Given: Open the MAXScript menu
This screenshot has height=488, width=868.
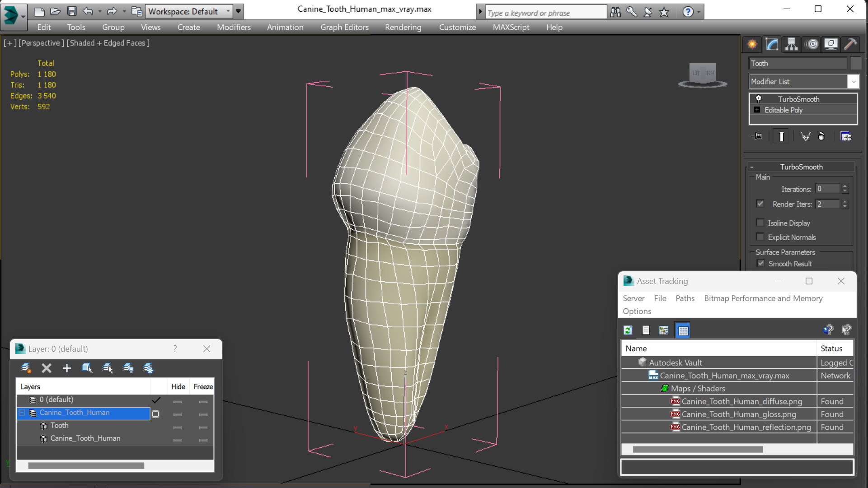Looking at the screenshot, I should point(511,27).
